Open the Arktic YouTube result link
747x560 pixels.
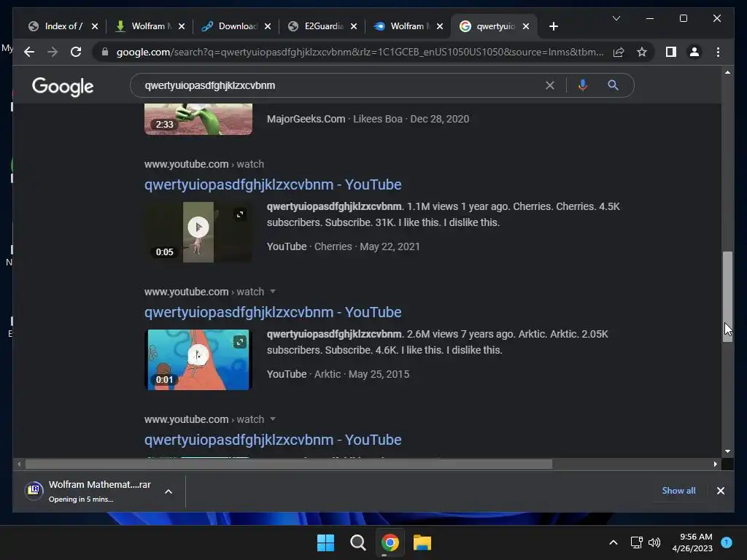coord(273,312)
